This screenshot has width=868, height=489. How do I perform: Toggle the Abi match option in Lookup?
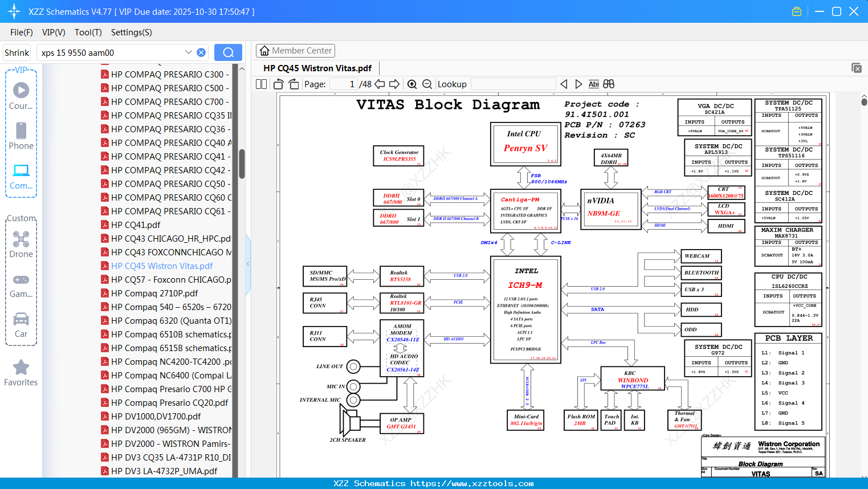click(x=594, y=84)
